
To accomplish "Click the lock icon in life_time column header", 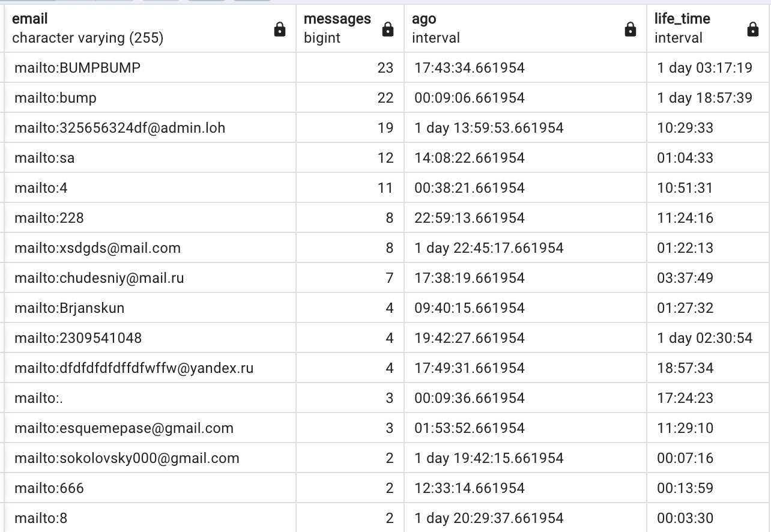I will pyautogui.click(x=753, y=29).
